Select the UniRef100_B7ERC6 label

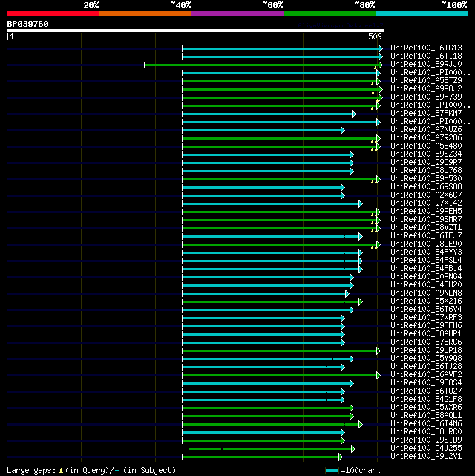pos(426,342)
